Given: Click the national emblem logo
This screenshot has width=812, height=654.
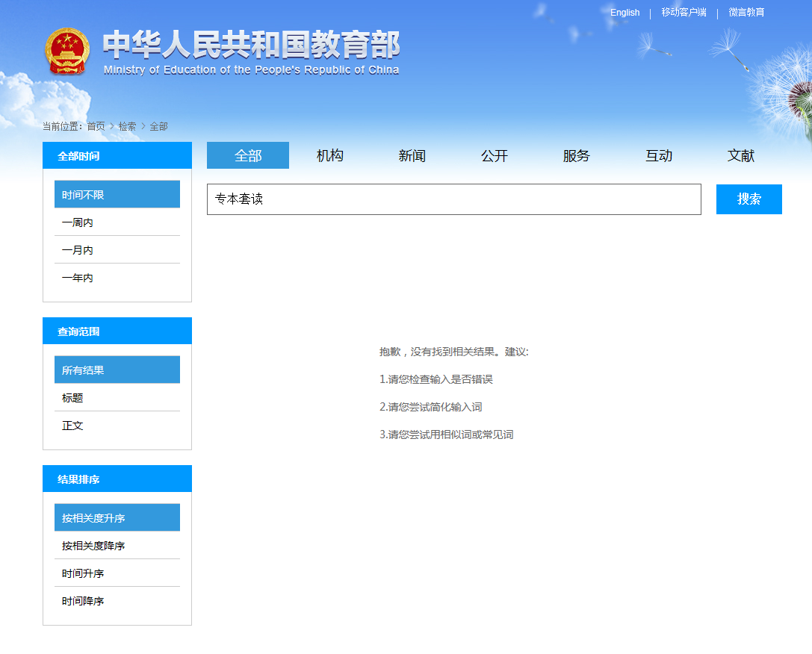Looking at the screenshot, I should [66, 51].
